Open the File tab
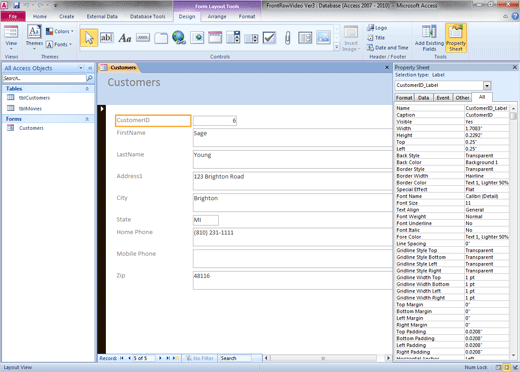The image size is (520, 372). 13,16
